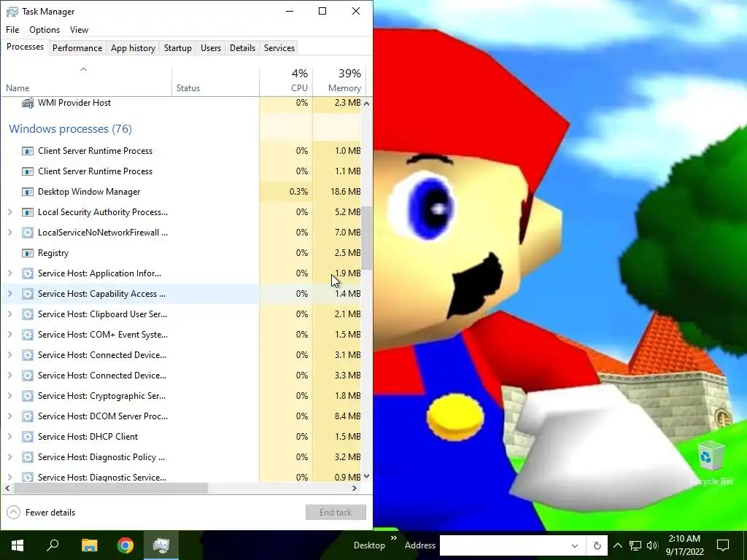Expand Service Host: Application Infor... row
The width and height of the screenshot is (747, 560).
(x=9, y=273)
